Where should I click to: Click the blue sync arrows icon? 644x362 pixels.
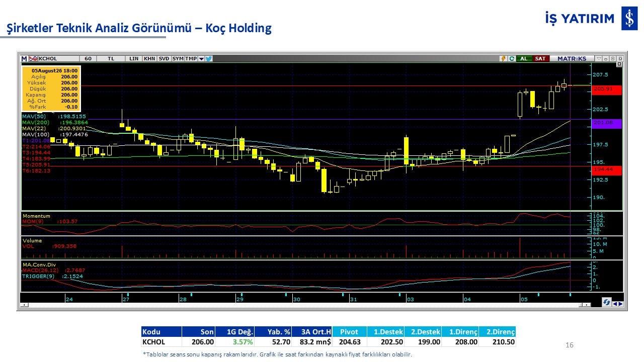[607, 302]
